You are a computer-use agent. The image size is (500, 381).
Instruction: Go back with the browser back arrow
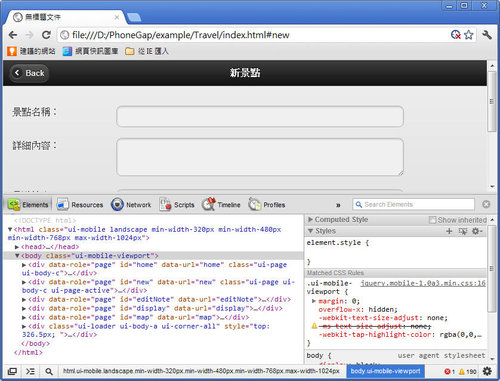click(x=13, y=35)
